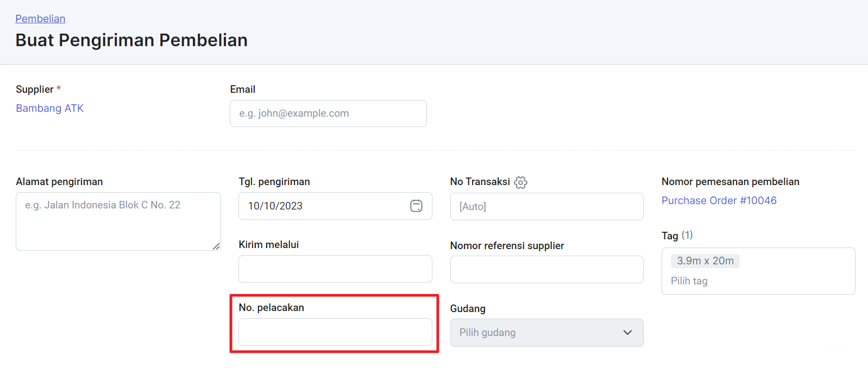This screenshot has width=868, height=368.
Task: Focus the Kirim melalui input box
Action: [x=335, y=269]
